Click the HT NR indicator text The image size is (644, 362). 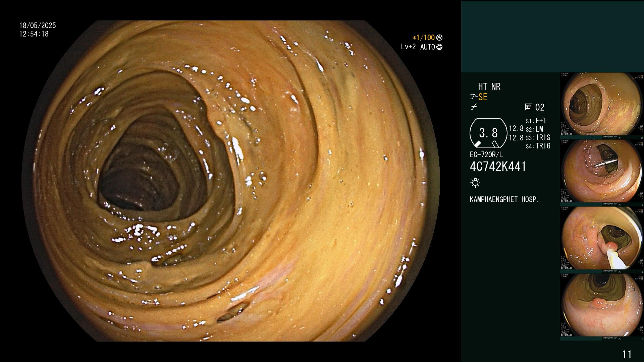489,86
